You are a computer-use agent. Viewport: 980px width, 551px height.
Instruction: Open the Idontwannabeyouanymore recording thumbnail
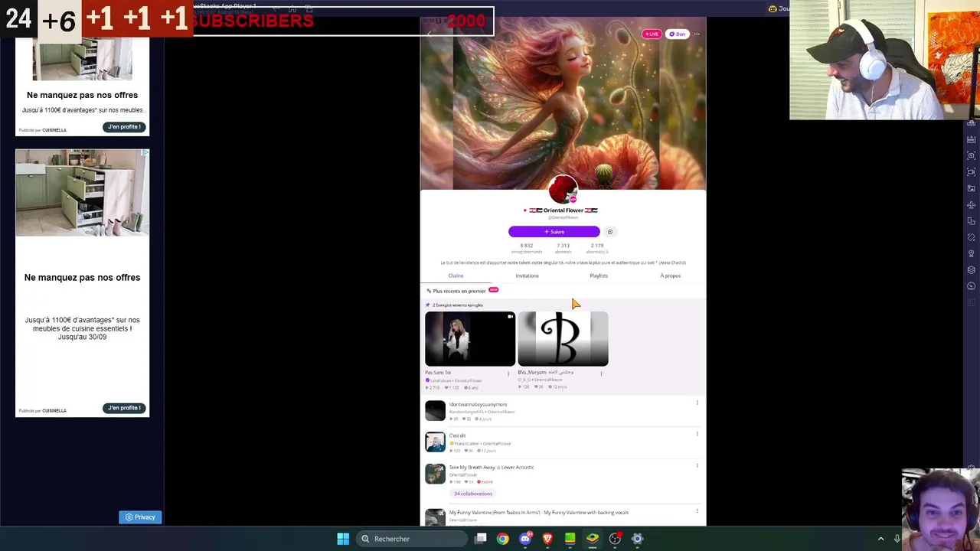click(435, 411)
